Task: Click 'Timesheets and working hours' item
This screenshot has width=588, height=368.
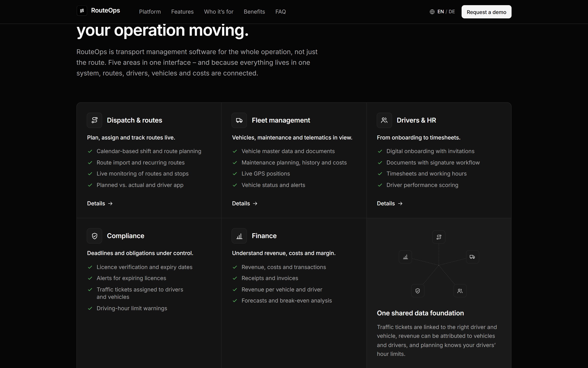Action: coord(426,174)
